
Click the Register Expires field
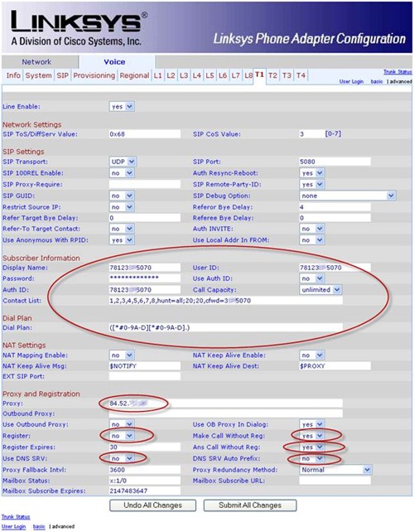(x=145, y=447)
